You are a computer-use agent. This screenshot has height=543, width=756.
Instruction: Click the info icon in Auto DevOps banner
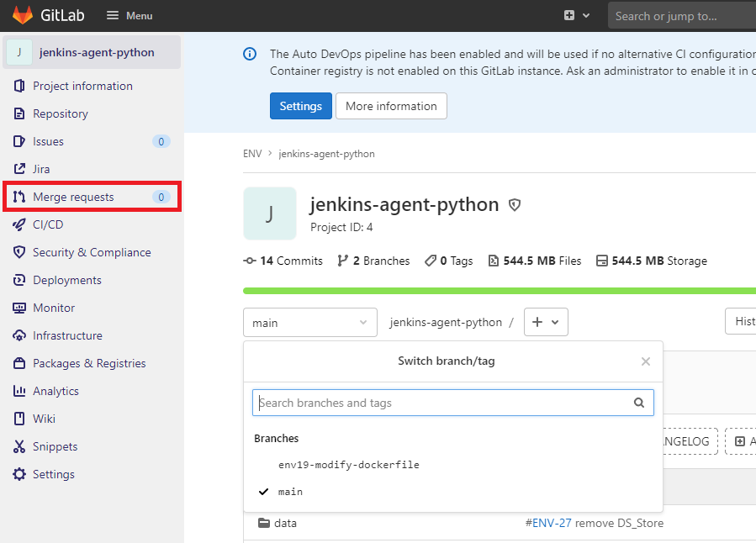(x=250, y=54)
